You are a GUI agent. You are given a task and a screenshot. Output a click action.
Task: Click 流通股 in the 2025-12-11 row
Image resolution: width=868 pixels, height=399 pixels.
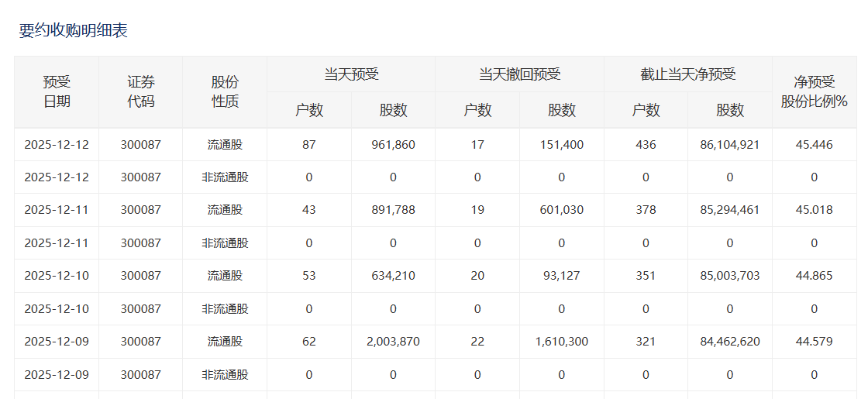(x=225, y=210)
